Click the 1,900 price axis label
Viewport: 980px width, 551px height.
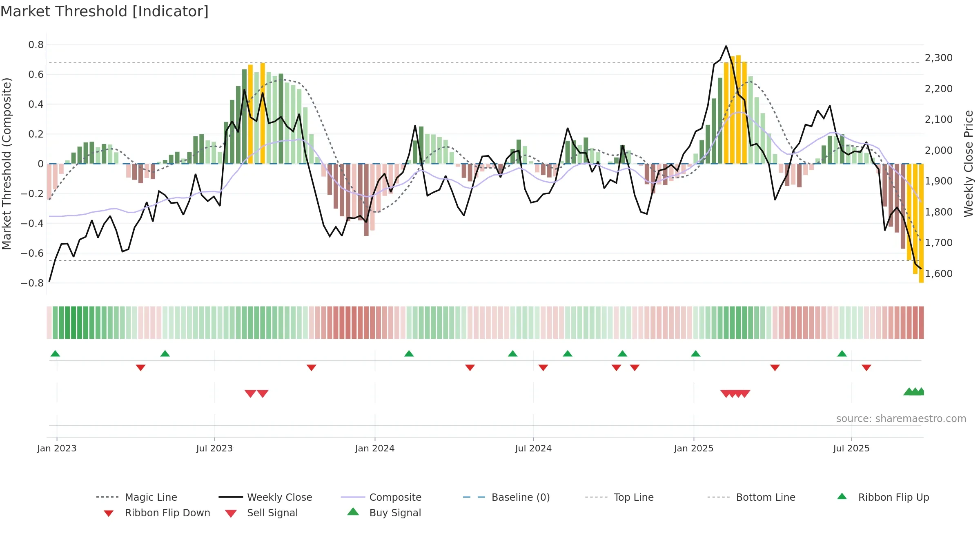939,181
